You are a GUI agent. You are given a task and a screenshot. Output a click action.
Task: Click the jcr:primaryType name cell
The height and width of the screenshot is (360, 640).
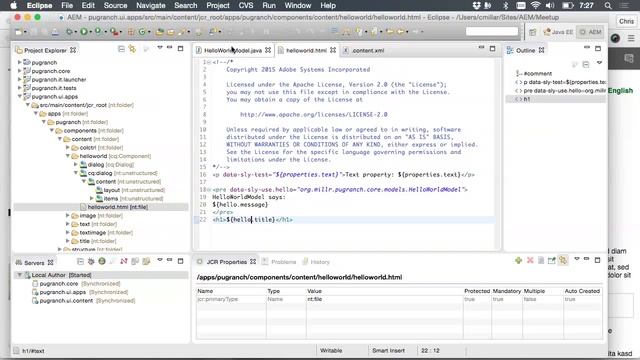coord(231,299)
